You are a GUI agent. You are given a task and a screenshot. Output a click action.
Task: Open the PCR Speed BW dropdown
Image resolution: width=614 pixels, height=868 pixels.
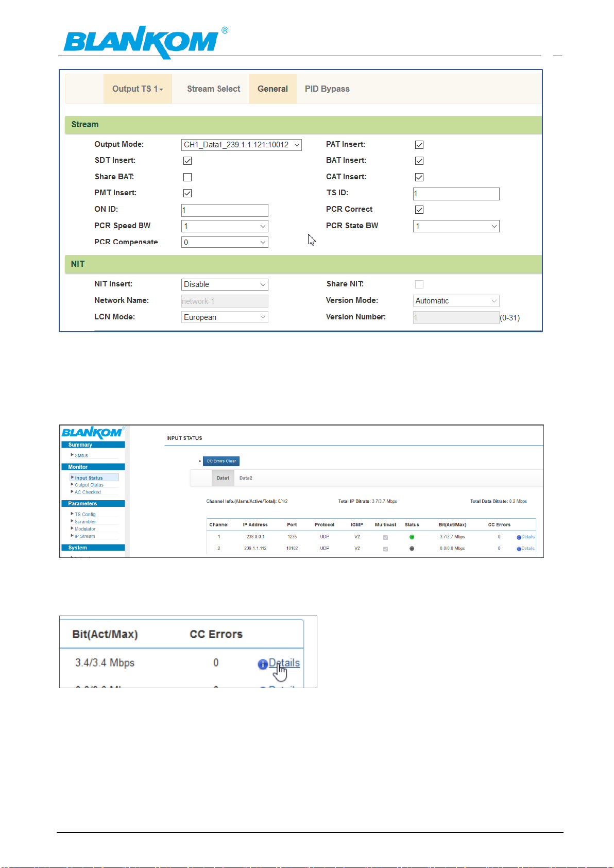[225, 226]
